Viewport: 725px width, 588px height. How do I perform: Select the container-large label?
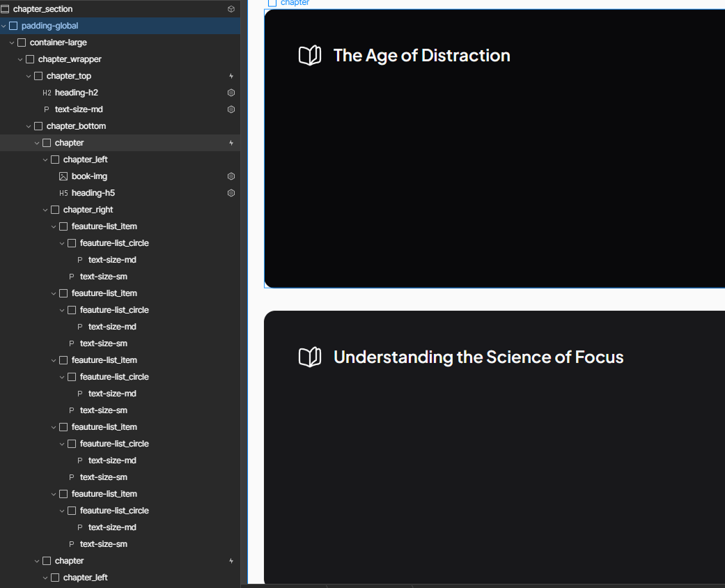pyautogui.click(x=59, y=42)
